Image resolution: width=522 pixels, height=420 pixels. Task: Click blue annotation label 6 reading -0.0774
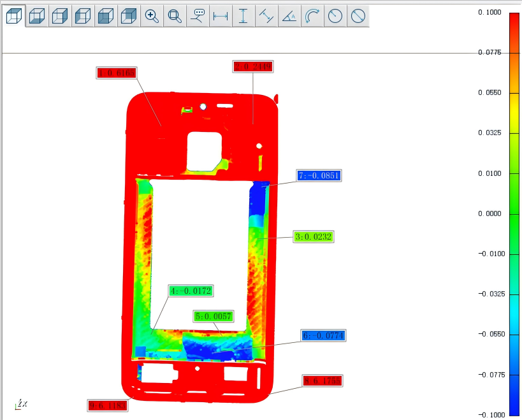323,336
